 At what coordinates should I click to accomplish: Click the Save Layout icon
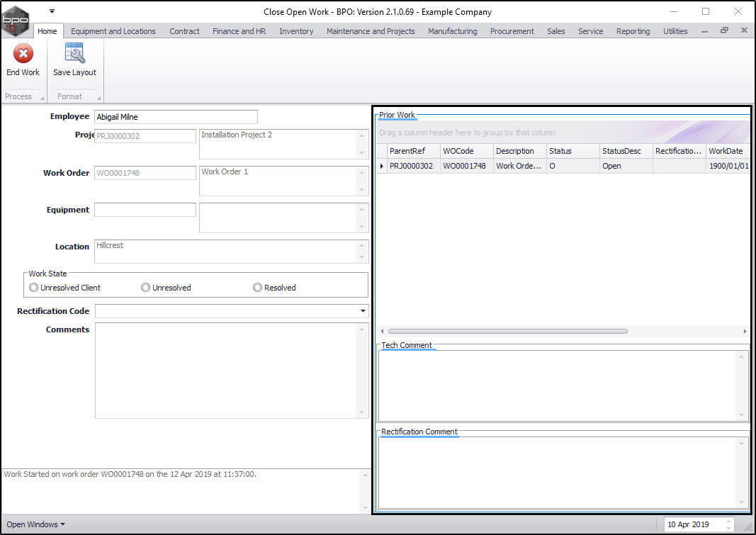pos(74,53)
